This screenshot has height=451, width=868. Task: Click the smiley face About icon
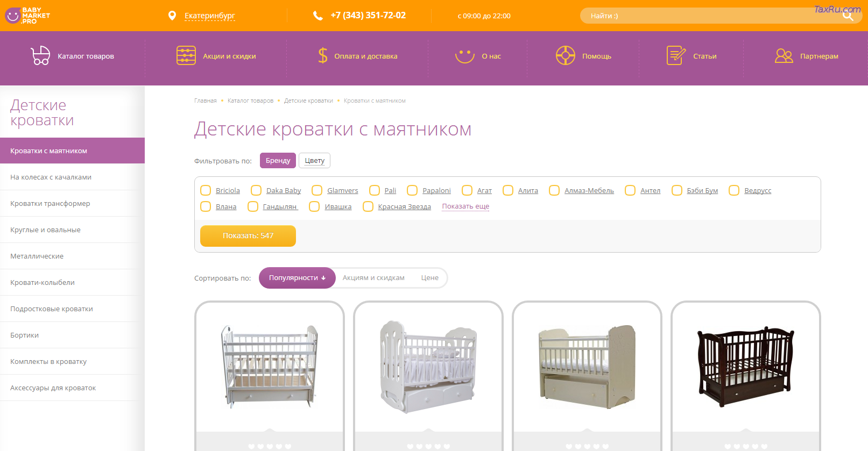tap(464, 56)
